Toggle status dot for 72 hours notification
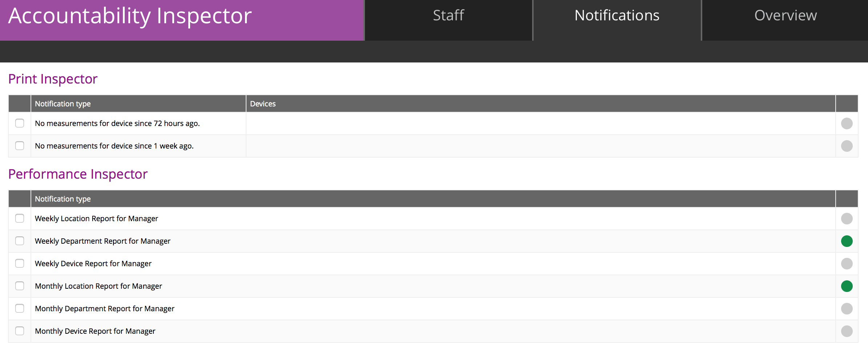Screen dimensions: 868x345 coord(847,123)
